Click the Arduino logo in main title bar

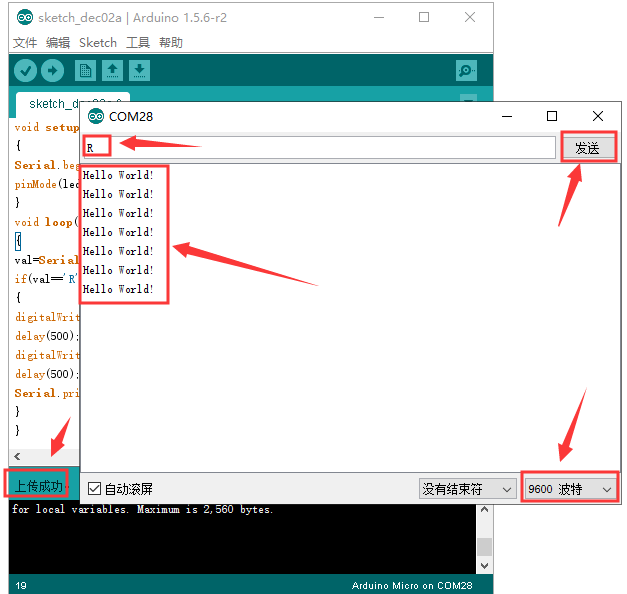coord(25,17)
